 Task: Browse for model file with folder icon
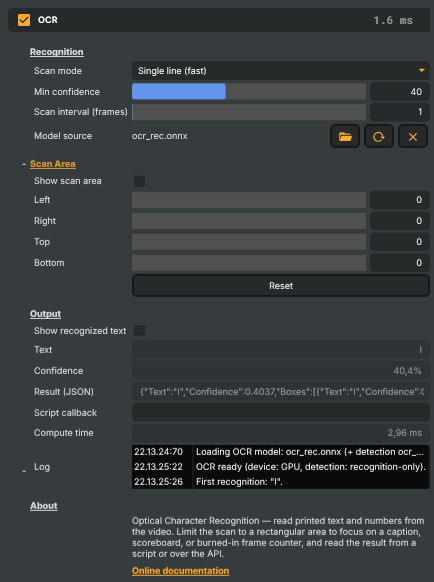[345, 137]
